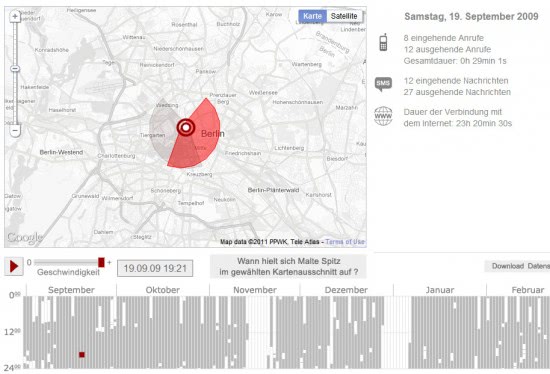
Task: Click the Lichtenberg label on the map
Action: (289, 148)
